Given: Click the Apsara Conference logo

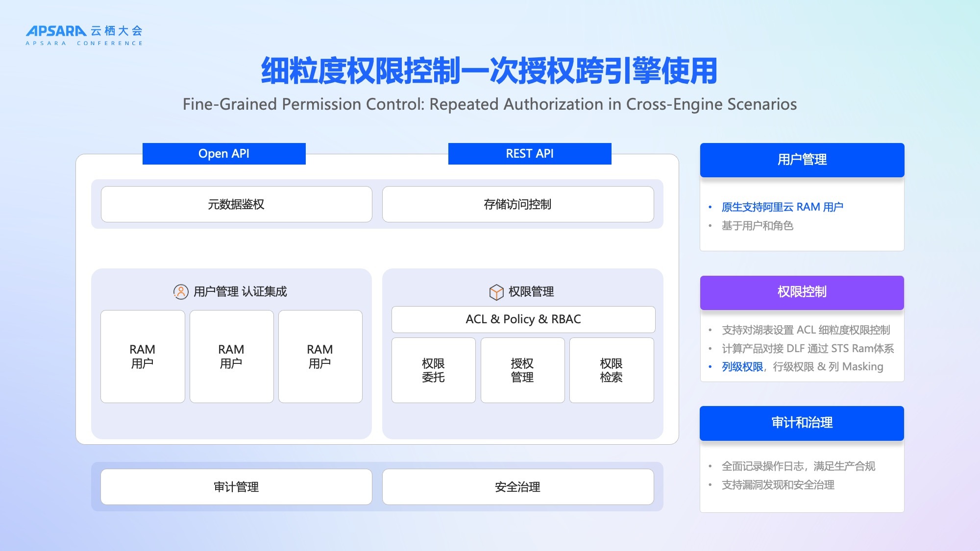Looking at the screenshot, I should click(x=84, y=35).
